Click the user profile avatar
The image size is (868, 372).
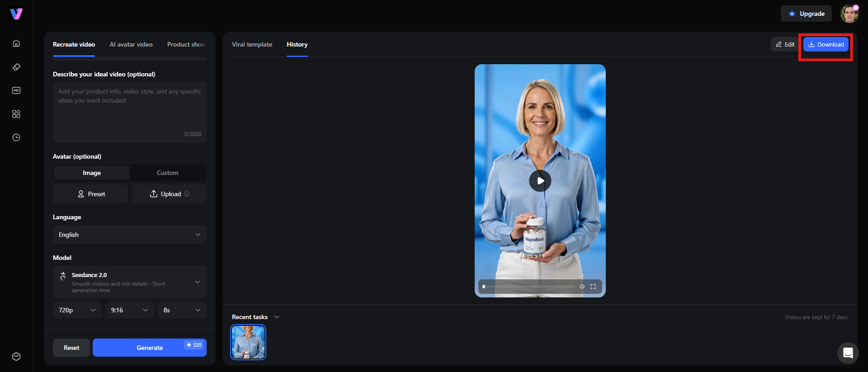point(849,14)
